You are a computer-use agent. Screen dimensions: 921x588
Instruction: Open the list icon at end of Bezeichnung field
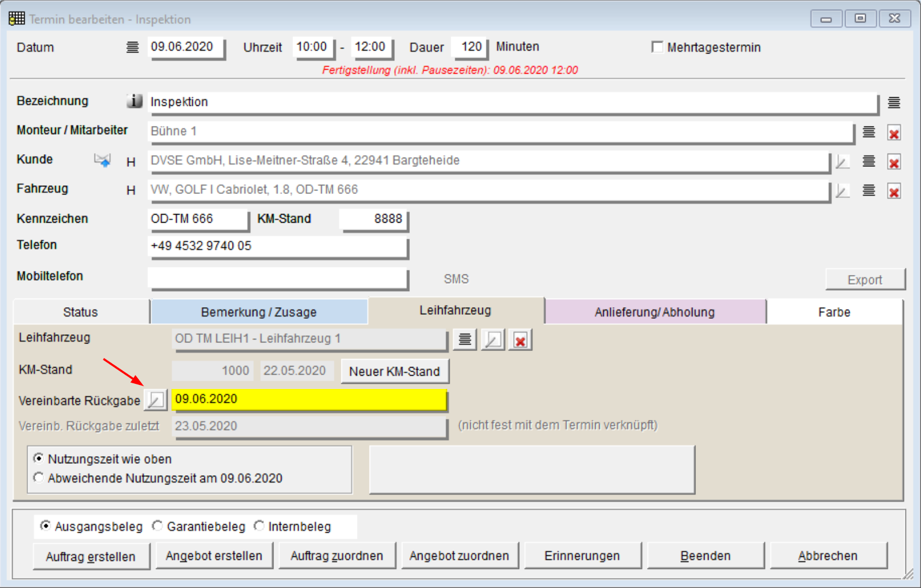pyautogui.click(x=893, y=103)
